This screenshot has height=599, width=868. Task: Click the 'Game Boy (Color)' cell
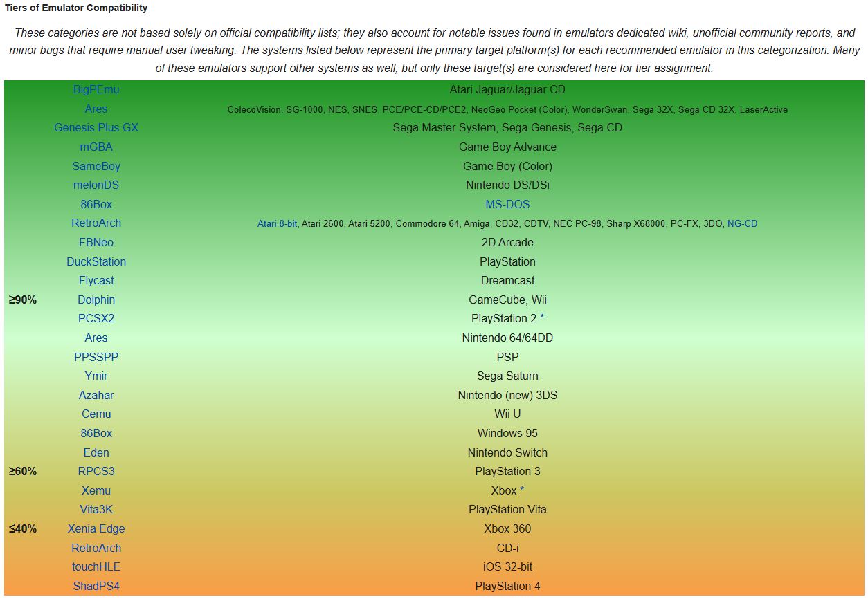point(507,166)
